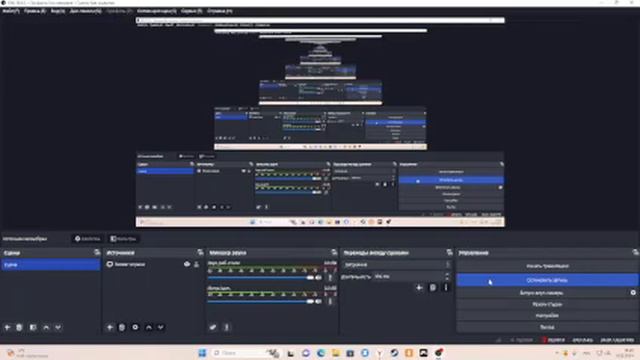Mute the desktop audio channel speaker
The image size is (640, 360).
point(318,278)
